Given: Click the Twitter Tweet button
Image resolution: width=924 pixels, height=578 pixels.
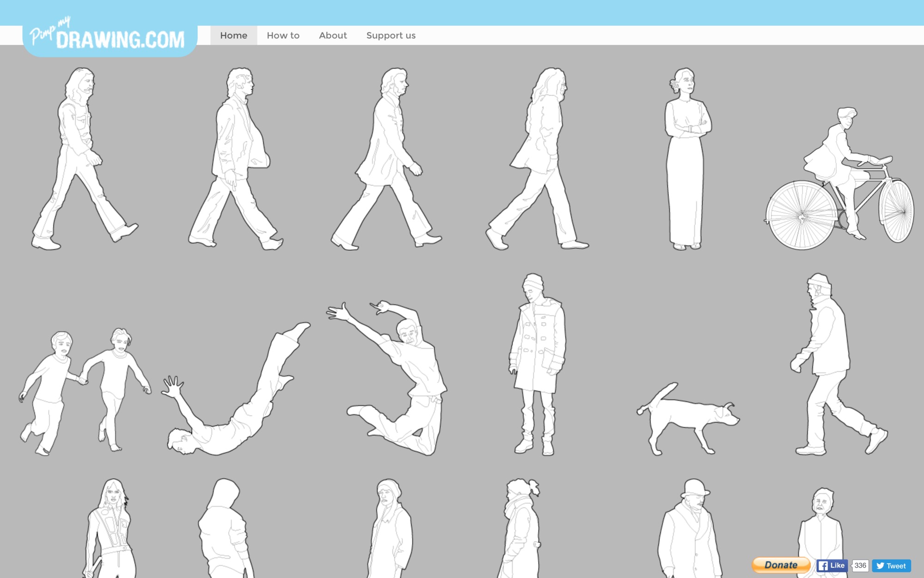Looking at the screenshot, I should (x=891, y=566).
